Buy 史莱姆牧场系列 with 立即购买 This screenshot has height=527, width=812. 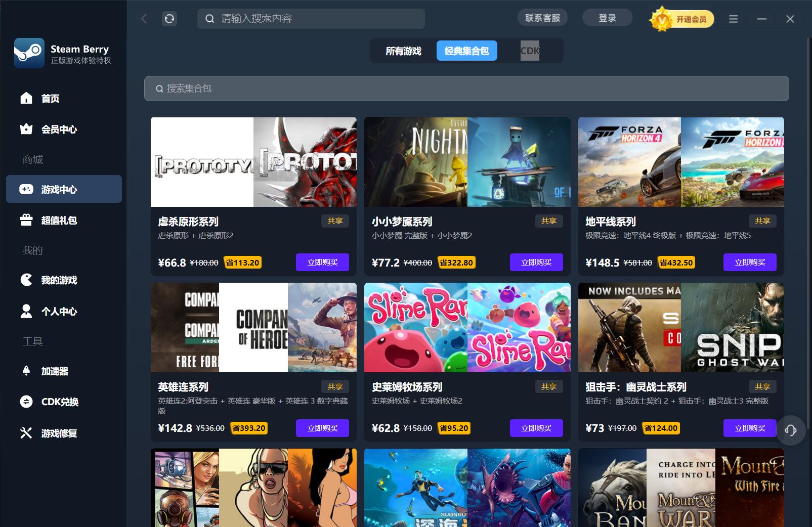(x=536, y=428)
